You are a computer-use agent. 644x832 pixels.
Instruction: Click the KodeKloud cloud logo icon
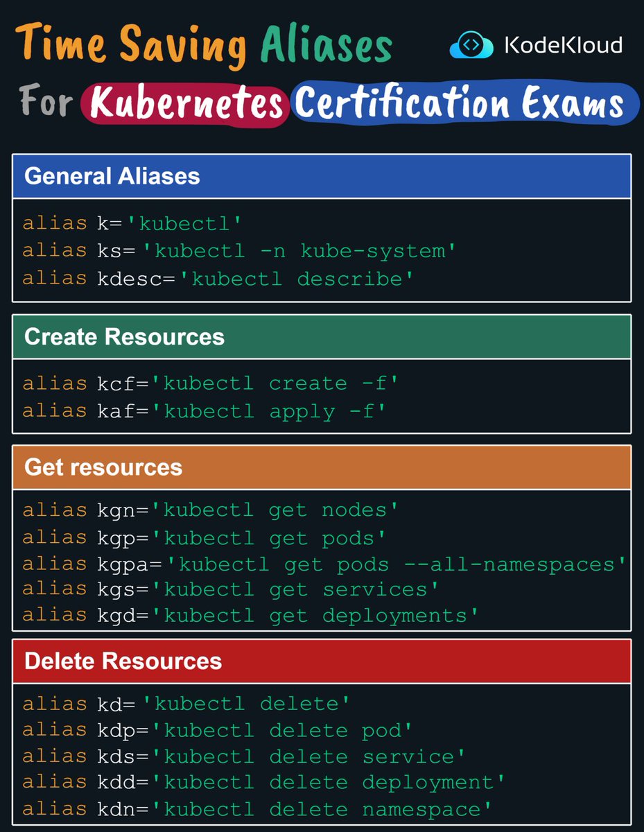(471, 46)
